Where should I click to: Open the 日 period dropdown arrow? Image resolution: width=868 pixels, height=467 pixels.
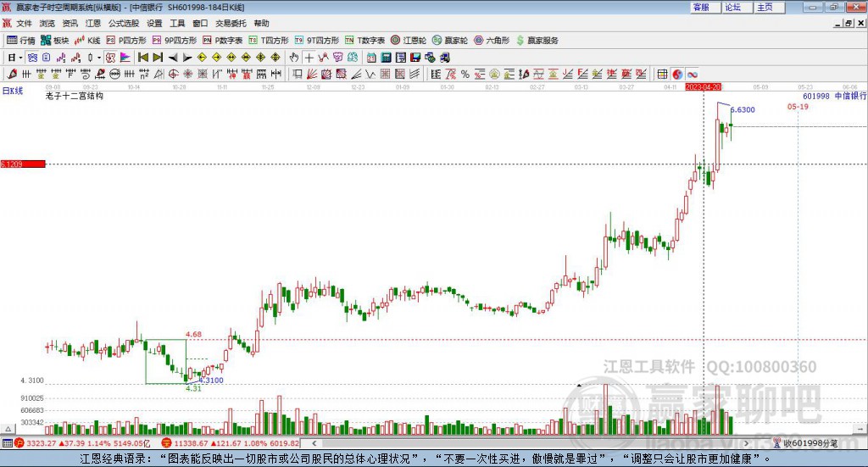coord(21,58)
